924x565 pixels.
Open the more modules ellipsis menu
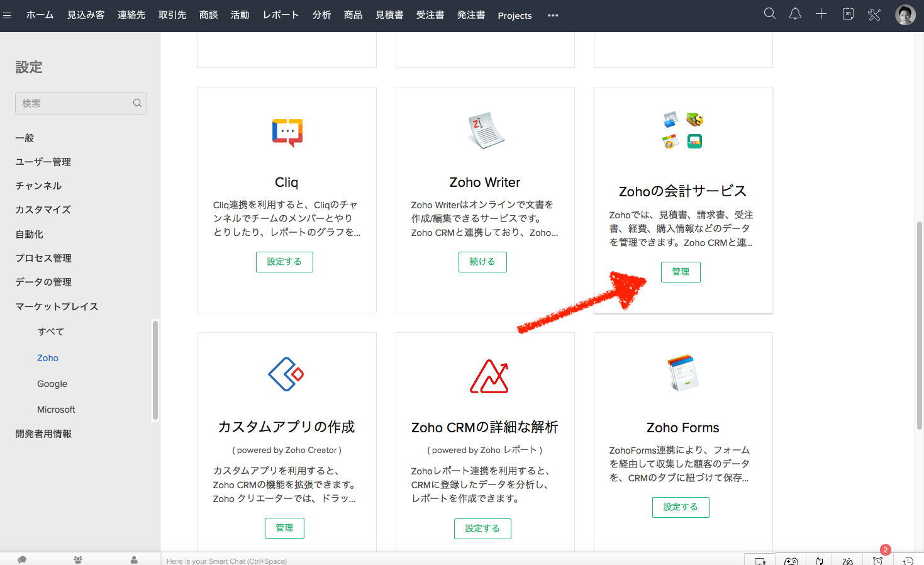(553, 15)
